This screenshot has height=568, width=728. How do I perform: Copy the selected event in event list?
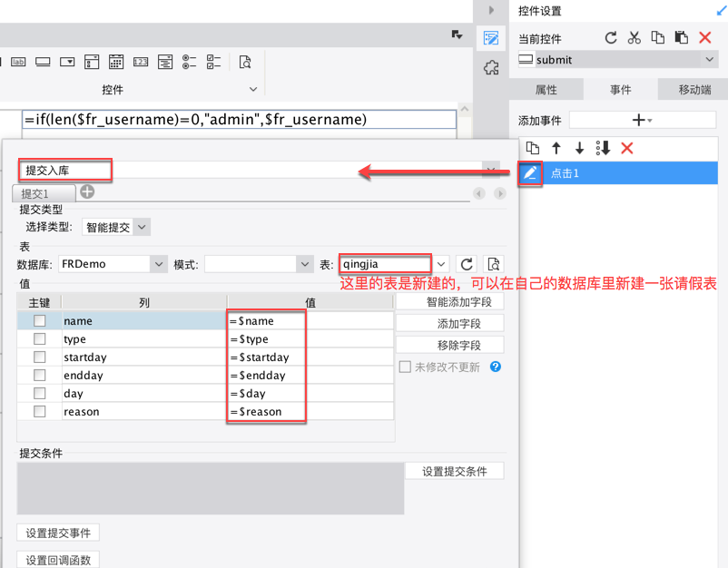coord(533,148)
